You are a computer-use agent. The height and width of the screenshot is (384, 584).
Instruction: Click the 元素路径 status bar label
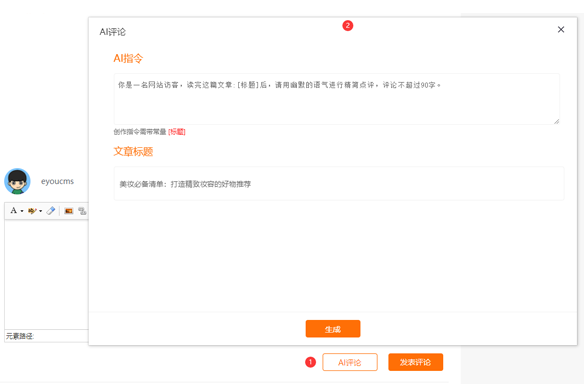[x=20, y=336]
